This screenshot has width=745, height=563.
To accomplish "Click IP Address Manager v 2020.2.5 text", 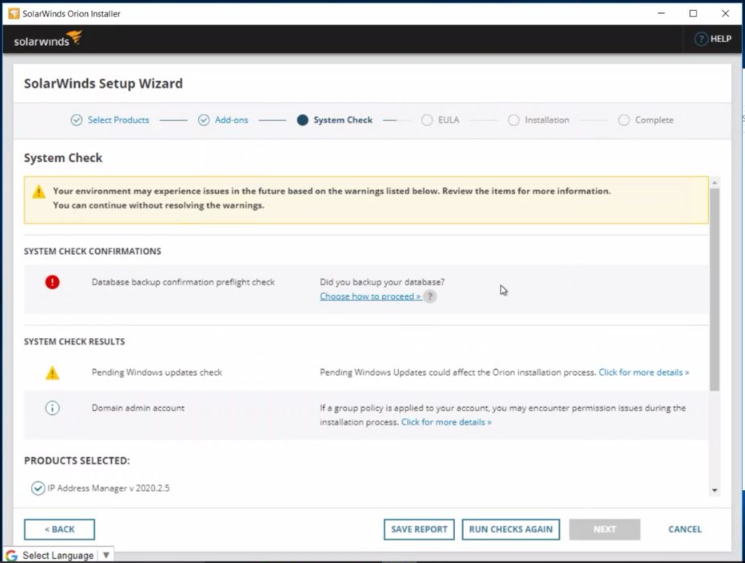I will (108, 488).
